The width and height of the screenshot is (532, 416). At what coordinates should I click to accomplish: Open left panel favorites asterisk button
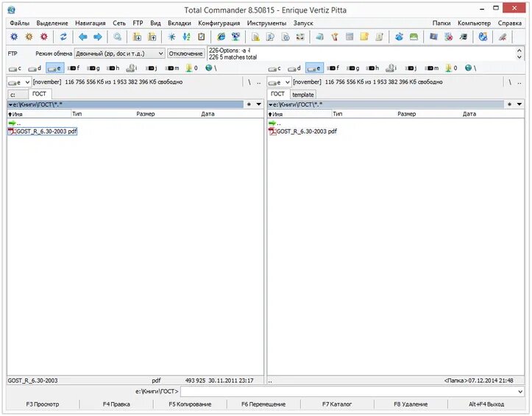click(x=249, y=104)
